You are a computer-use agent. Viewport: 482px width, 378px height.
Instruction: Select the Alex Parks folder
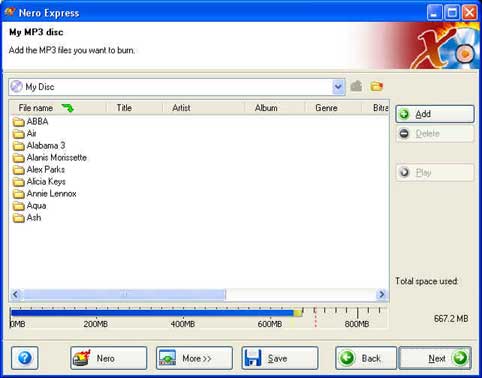39,170
